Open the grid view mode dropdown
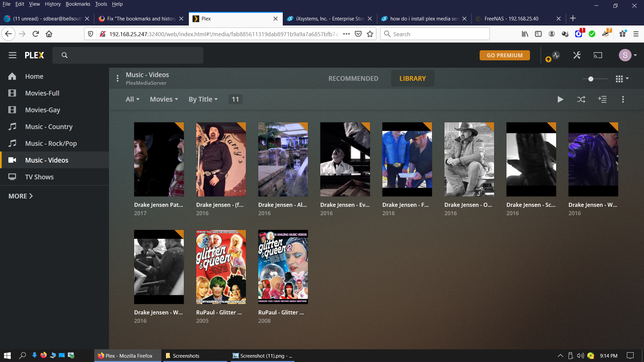This screenshot has height=362, width=644. [622, 79]
